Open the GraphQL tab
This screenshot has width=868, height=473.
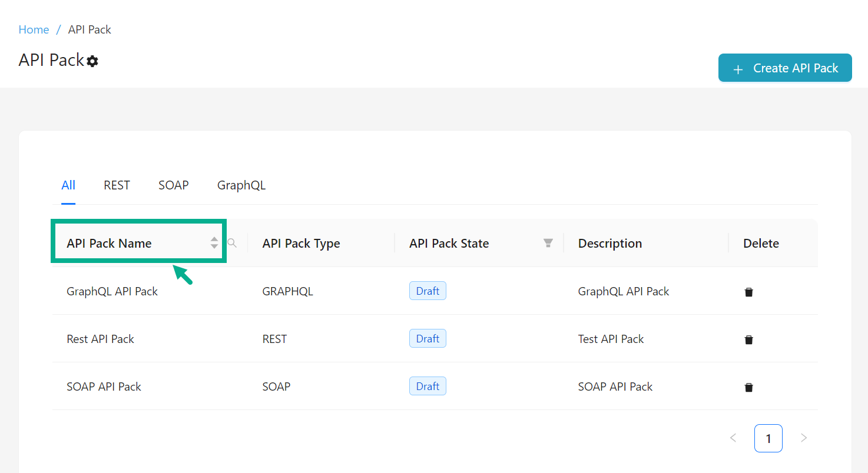coord(241,185)
